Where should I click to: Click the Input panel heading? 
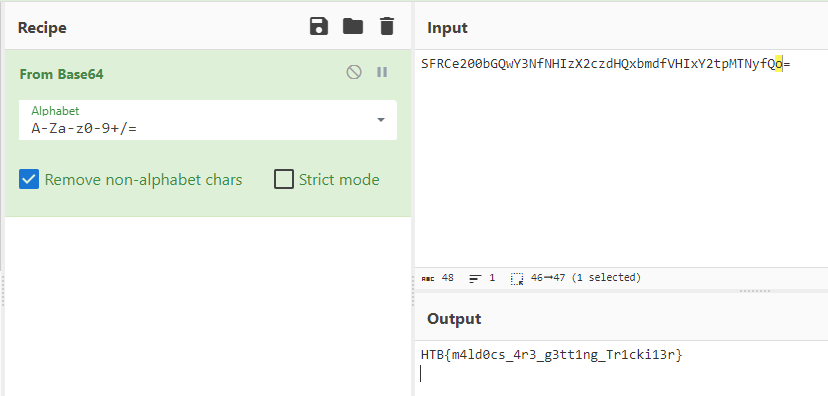(x=447, y=27)
